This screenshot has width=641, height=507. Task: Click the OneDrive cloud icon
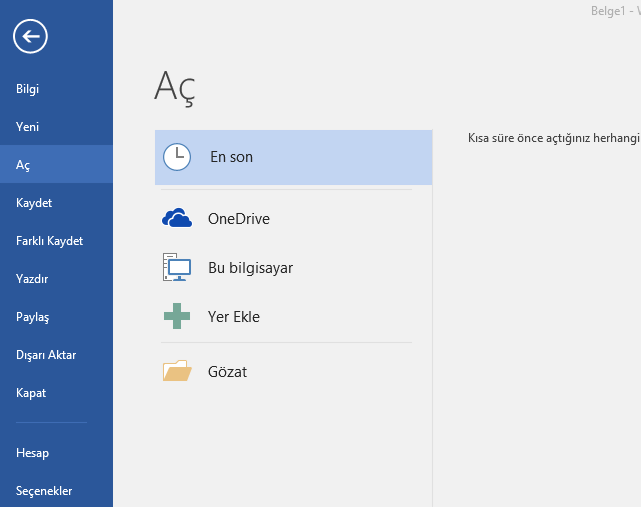(177, 219)
